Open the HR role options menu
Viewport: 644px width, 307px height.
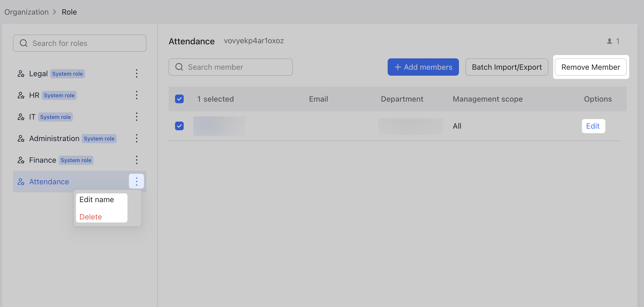(x=137, y=95)
